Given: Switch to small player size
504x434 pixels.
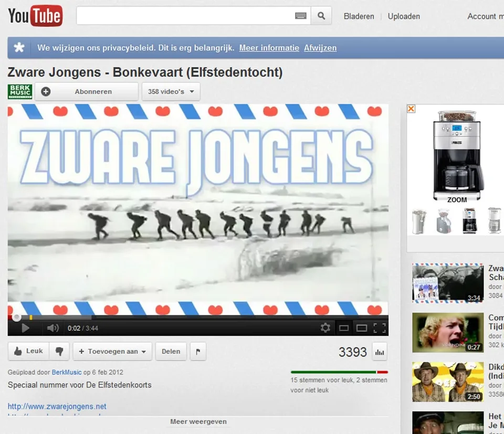Looking at the screenshot, I should (x=344, y=328).
